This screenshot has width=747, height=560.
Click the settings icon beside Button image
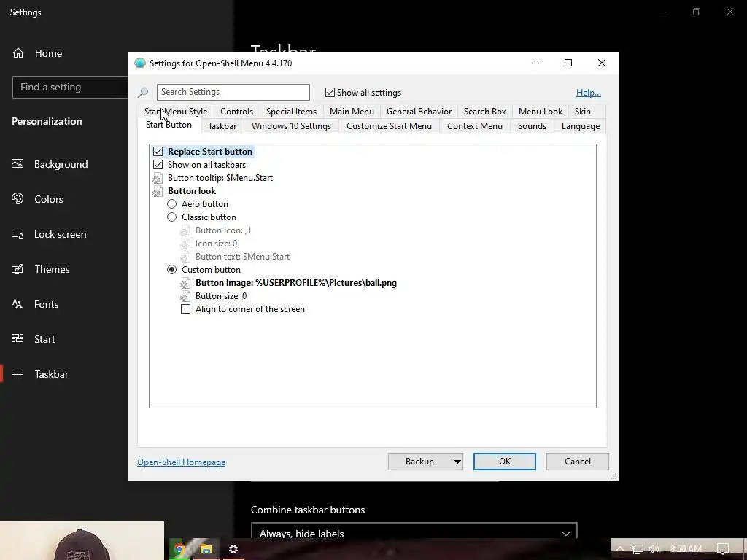point(185,284)
